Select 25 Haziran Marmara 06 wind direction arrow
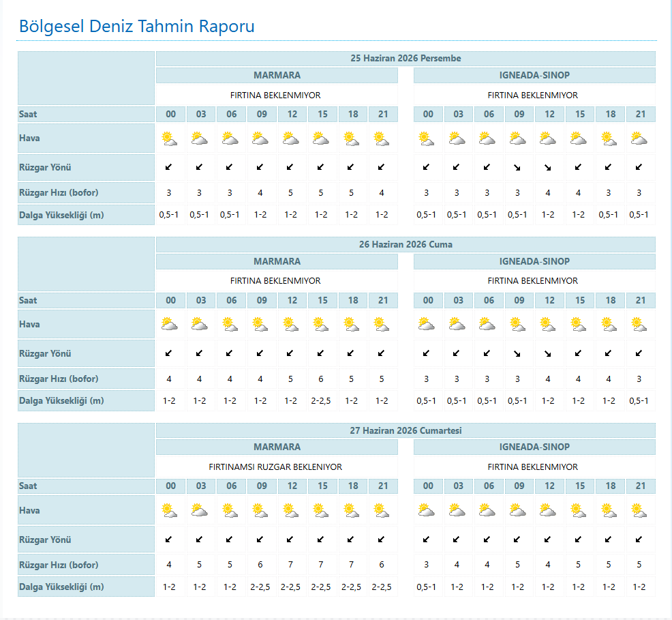The width and height of the screenshot is (672, 620). tap(230, 167)
